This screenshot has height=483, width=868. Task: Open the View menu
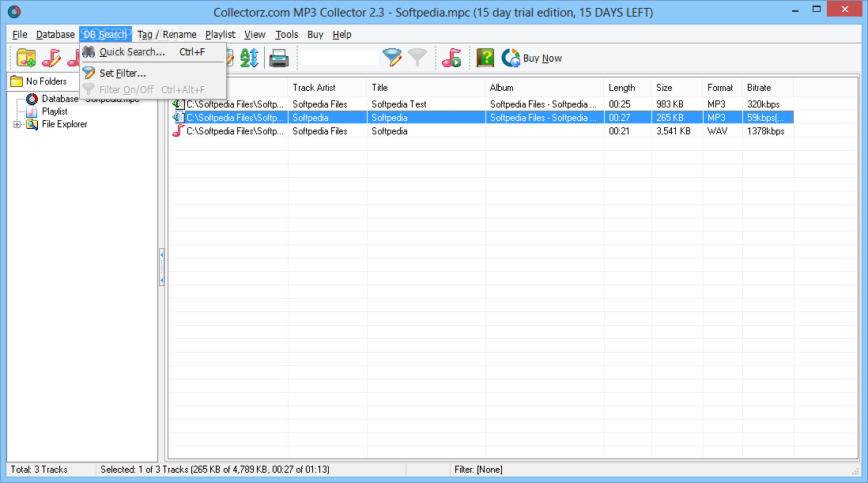255,34
